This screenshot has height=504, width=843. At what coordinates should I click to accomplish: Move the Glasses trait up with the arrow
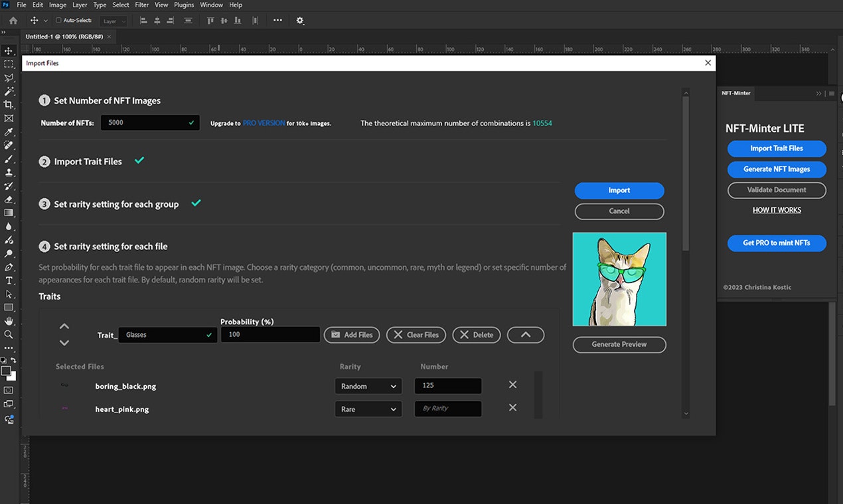pyautogui.click(x=64, y=326)
